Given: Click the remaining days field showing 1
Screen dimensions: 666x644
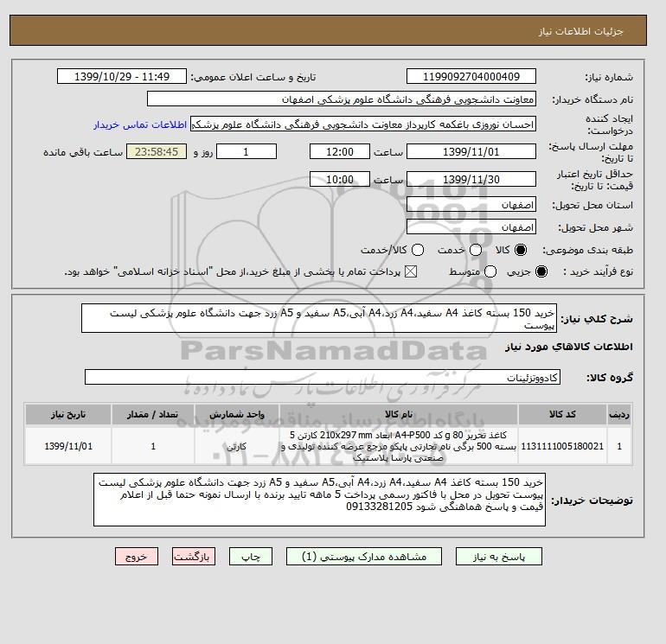Looking at the screenshot, I should 247,151.
